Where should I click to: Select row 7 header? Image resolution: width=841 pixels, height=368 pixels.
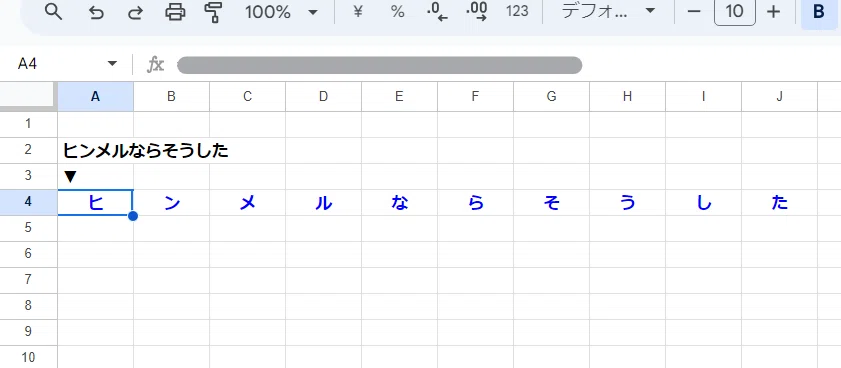pos(28,279)
